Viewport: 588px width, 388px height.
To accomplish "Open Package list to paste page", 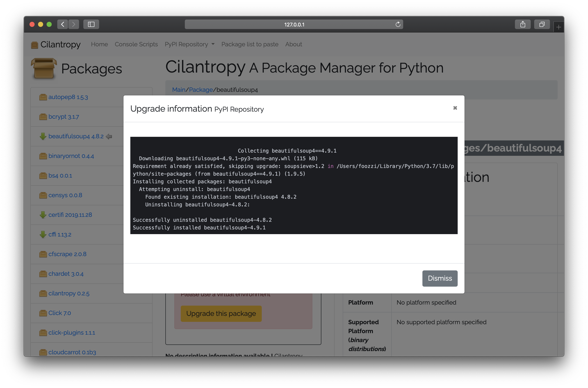I will [250, 44].
